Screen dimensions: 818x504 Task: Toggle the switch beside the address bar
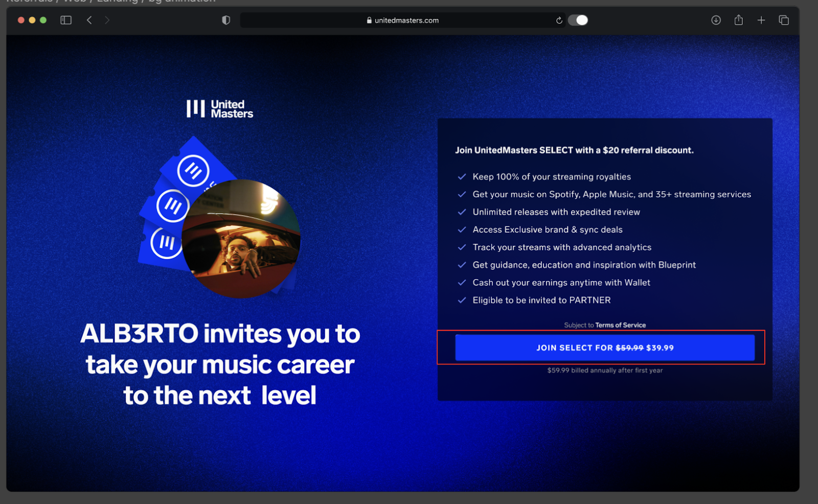coord(578,20)
